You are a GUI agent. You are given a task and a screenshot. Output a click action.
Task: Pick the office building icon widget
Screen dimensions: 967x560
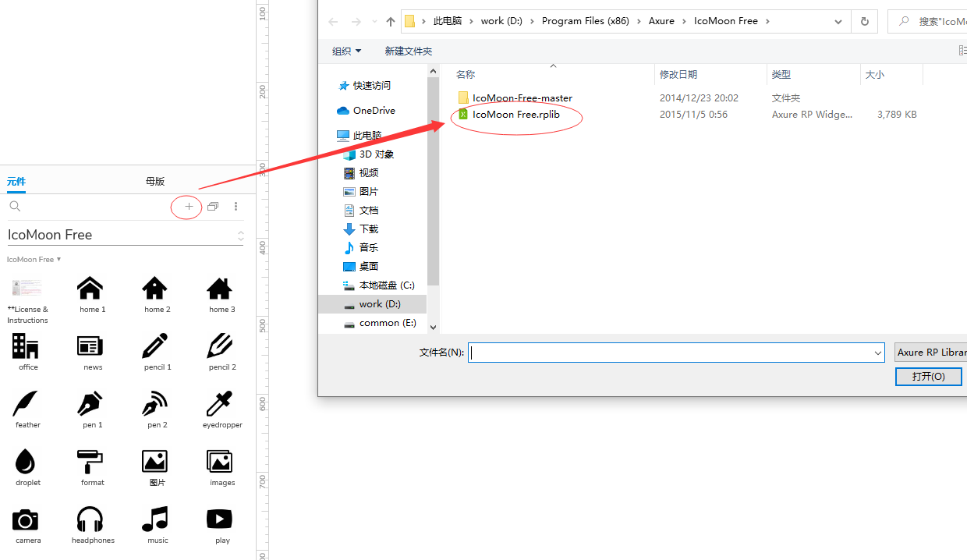26,346
